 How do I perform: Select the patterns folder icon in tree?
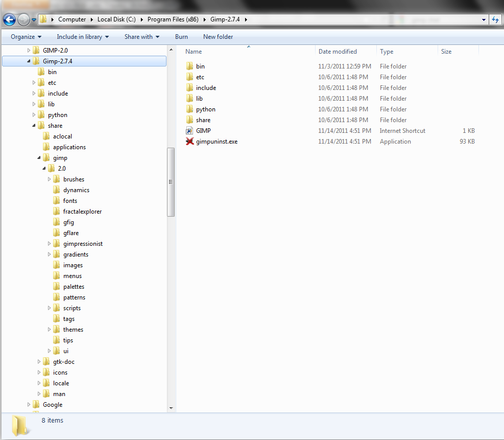57,297
